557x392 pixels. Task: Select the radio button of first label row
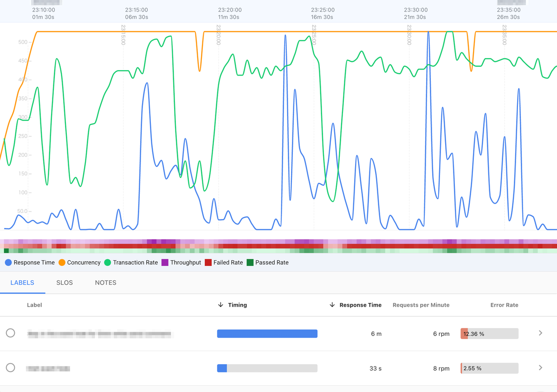(11, 333)
